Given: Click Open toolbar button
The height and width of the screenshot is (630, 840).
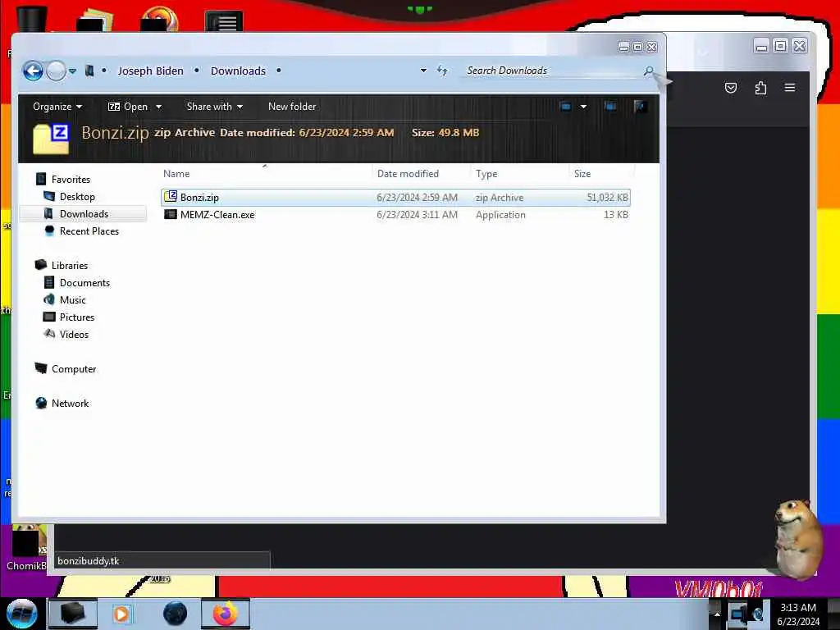Looking at the screenshot, I should click(129, 107).
